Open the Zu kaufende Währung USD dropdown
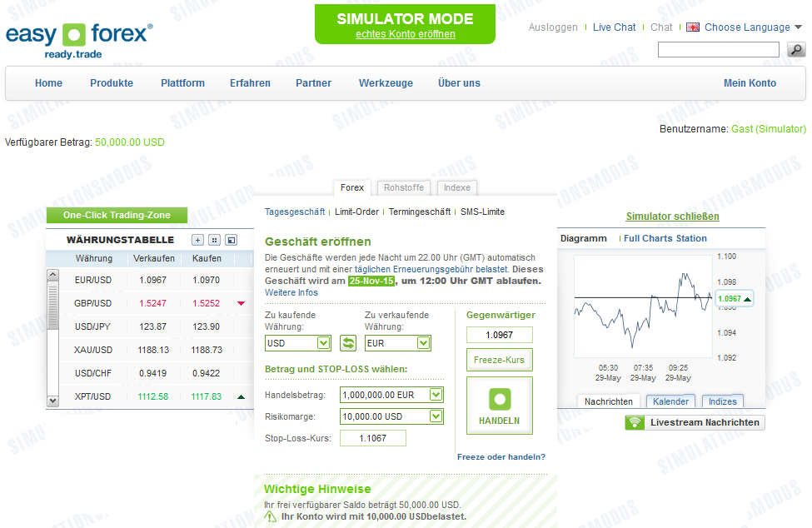The height and width of the screenshot is (528, 812). [324, 342]
